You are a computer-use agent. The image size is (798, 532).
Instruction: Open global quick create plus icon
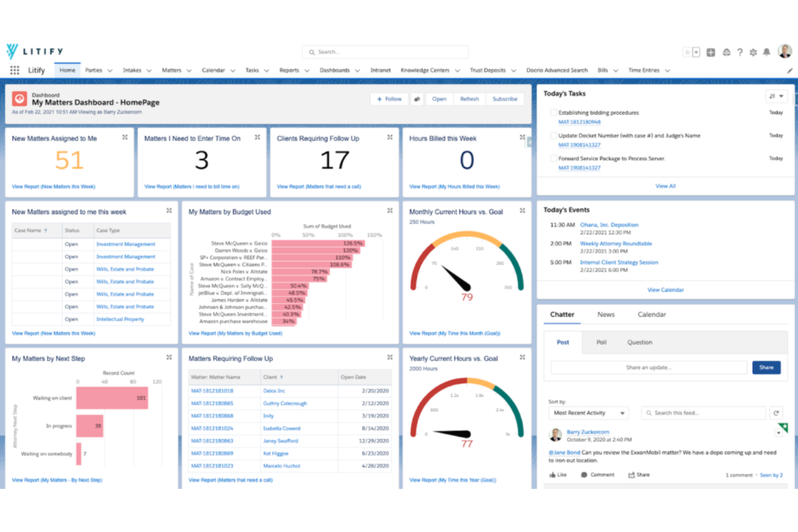coord(711,52)
